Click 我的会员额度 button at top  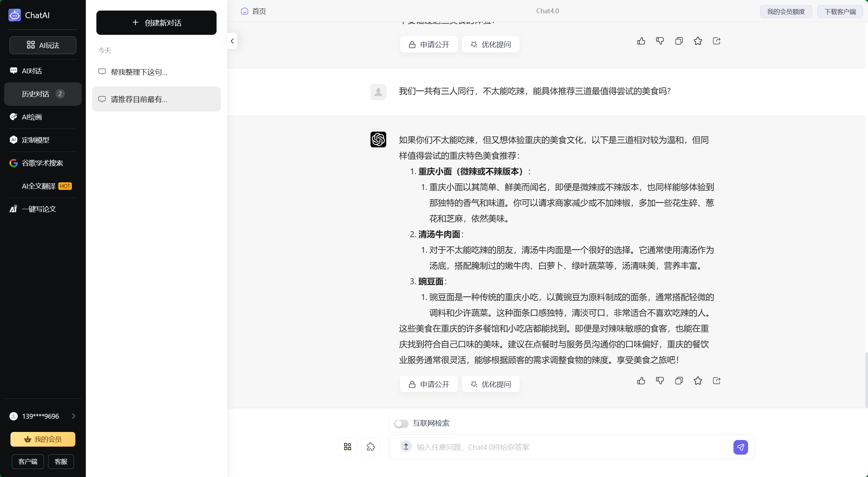pyautogui.click(x=786, y=12)
